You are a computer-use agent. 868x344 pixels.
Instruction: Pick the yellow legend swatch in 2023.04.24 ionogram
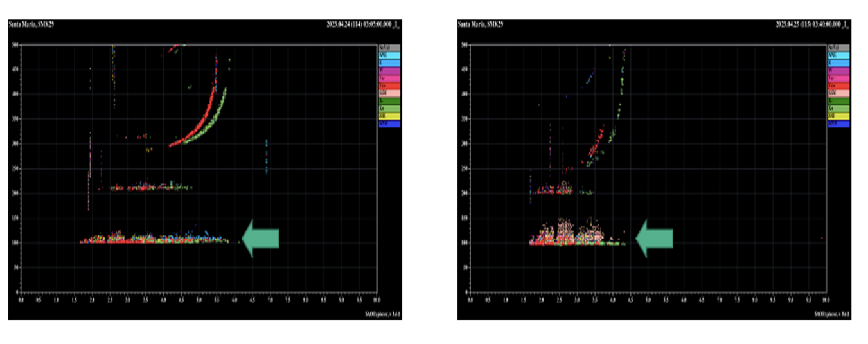click(x=388, y=115)
